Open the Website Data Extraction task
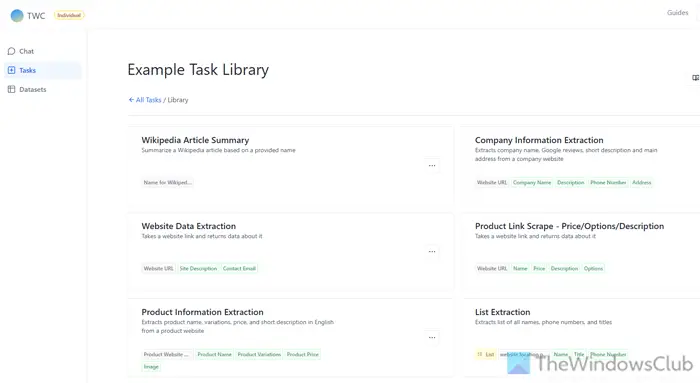 188,226
